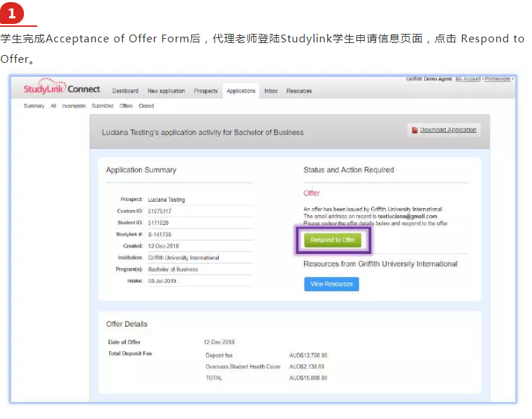Show Incomplete applications

click(73, 106)
